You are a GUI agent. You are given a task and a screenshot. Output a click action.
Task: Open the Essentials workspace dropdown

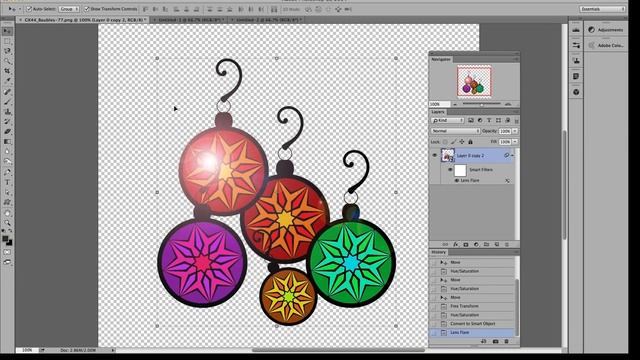click(602, 9)
